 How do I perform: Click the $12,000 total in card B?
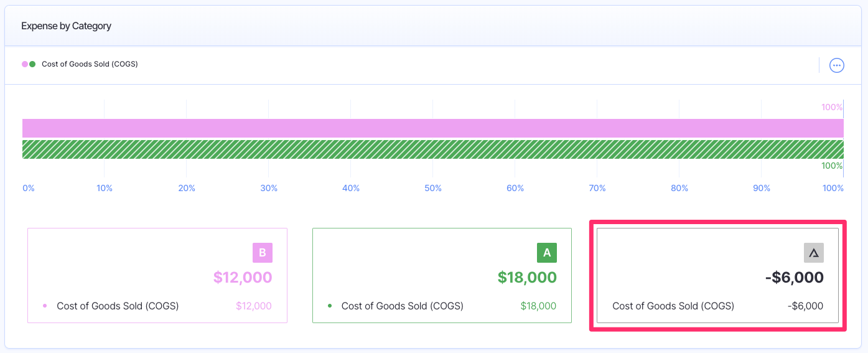tap(243, 277)
